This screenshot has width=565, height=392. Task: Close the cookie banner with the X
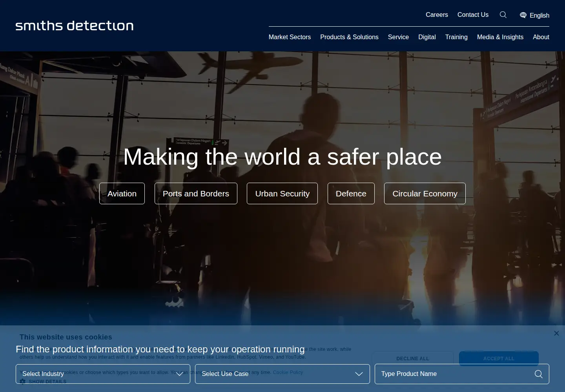(556, 333)
